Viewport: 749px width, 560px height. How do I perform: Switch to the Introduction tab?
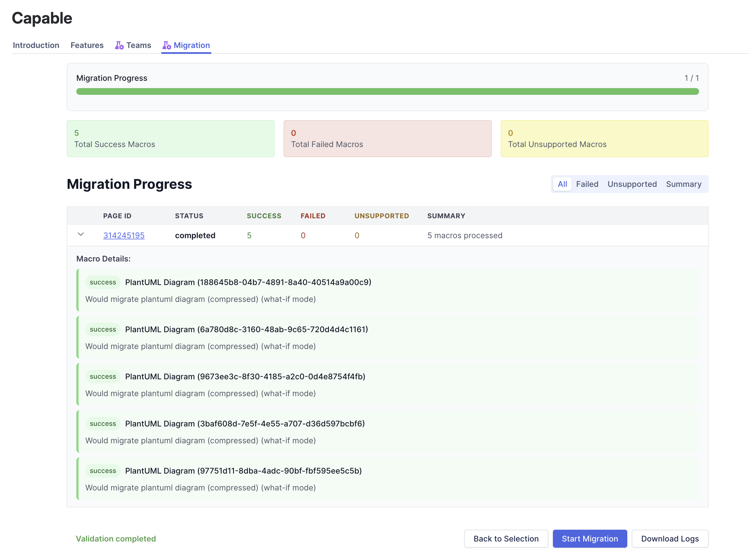pyautogui.click(x=36, y=45)
